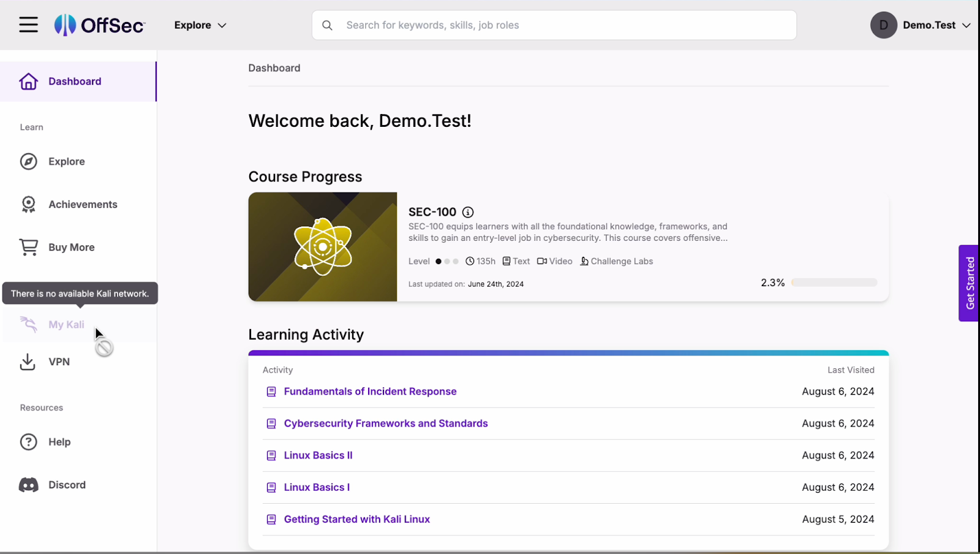
Task: Open Getting Started with Kali Linux
Action: coord(356,518)
